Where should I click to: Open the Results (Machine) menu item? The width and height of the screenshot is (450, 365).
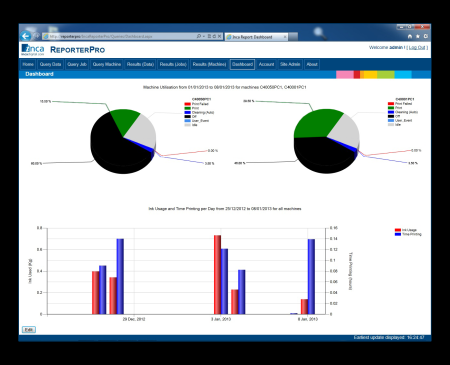point(209,64)
